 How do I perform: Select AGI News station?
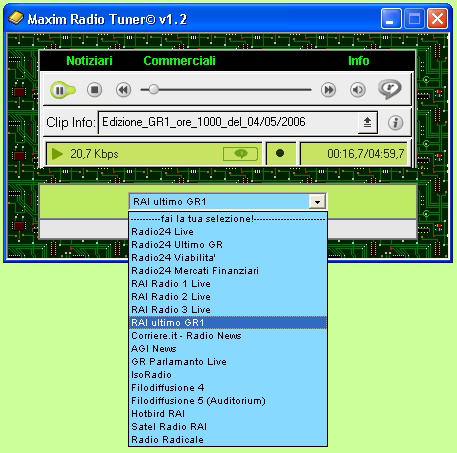[228, 349]
